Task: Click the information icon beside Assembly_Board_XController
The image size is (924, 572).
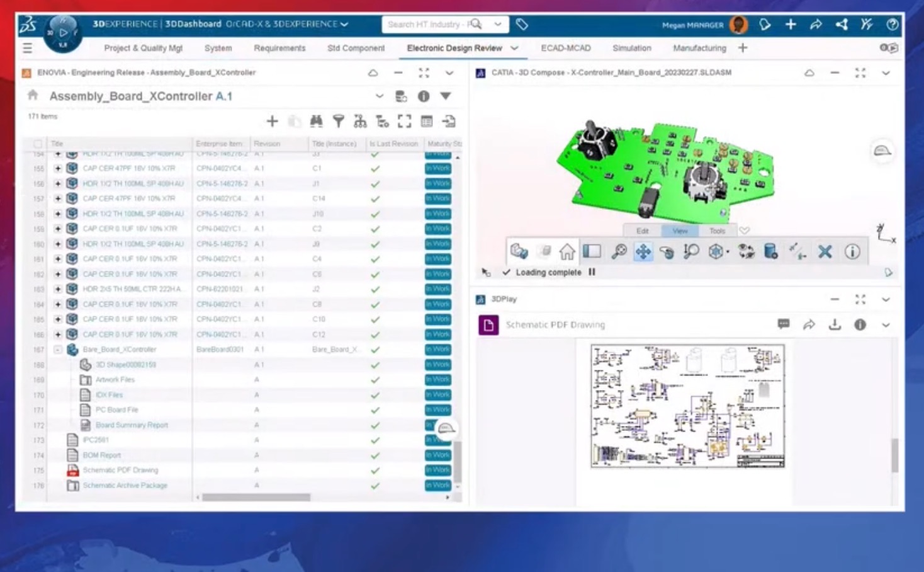Action: coord(424,96)
